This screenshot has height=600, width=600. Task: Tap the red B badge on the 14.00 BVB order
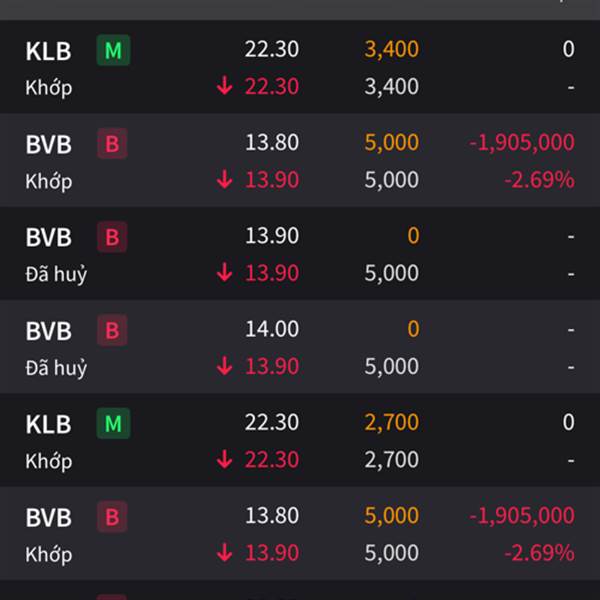tap(112, 330)
